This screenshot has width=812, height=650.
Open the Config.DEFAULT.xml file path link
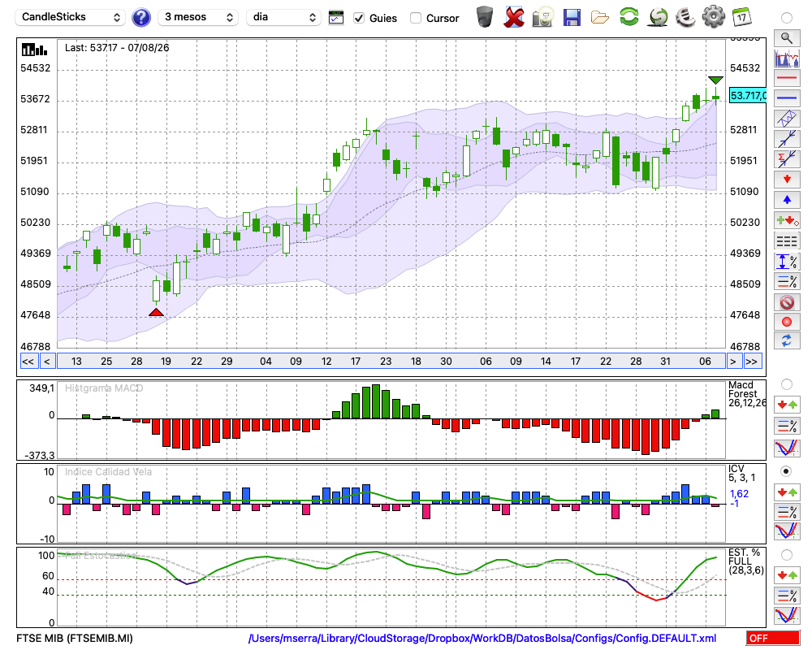pos(482,638)
